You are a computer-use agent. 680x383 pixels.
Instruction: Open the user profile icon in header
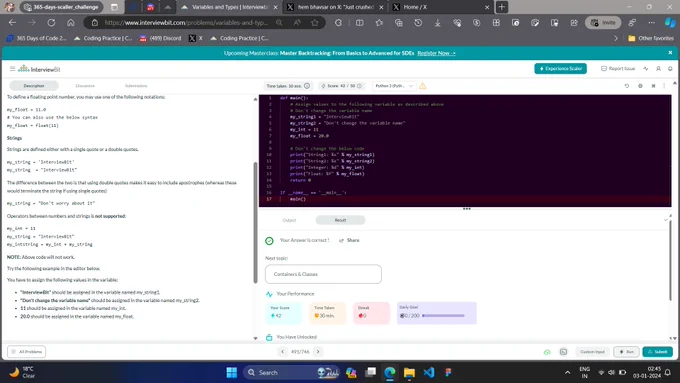tap(658, 69)
